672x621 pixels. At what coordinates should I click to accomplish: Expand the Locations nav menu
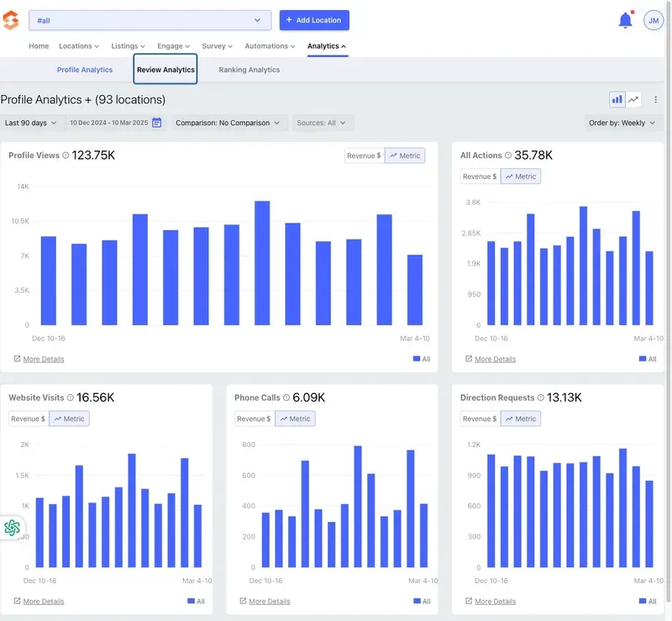(79, 46)
